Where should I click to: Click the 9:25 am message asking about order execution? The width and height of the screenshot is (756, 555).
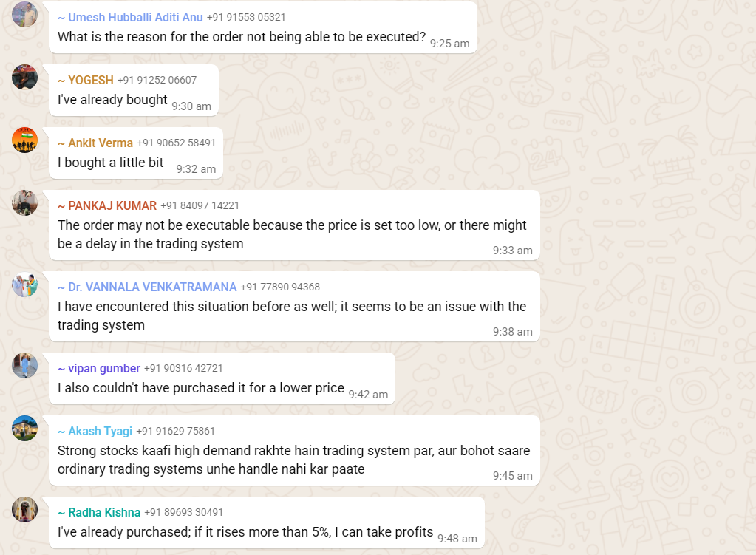click(241, 37)
